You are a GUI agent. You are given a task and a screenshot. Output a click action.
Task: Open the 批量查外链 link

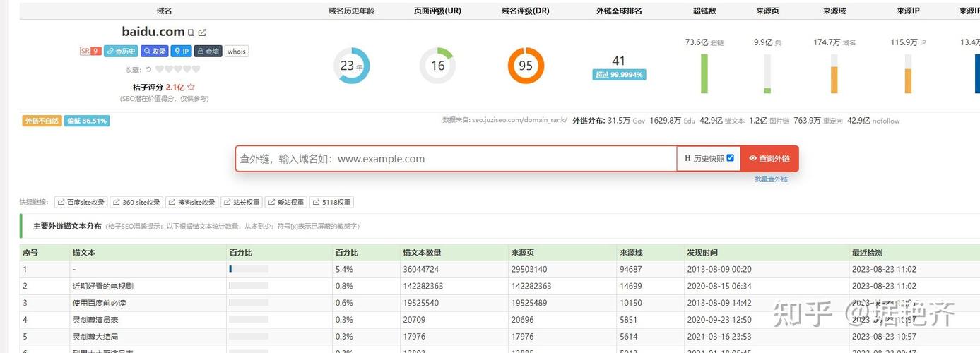(771, 179)
